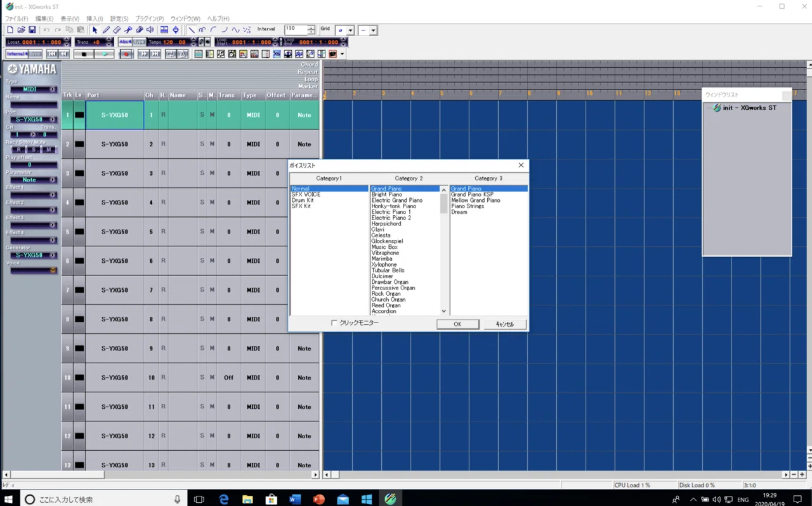The image size is (812, 506).
Task: Open the ファイル(F) menu
Action: pyautogui.click(x=16, y=18)
